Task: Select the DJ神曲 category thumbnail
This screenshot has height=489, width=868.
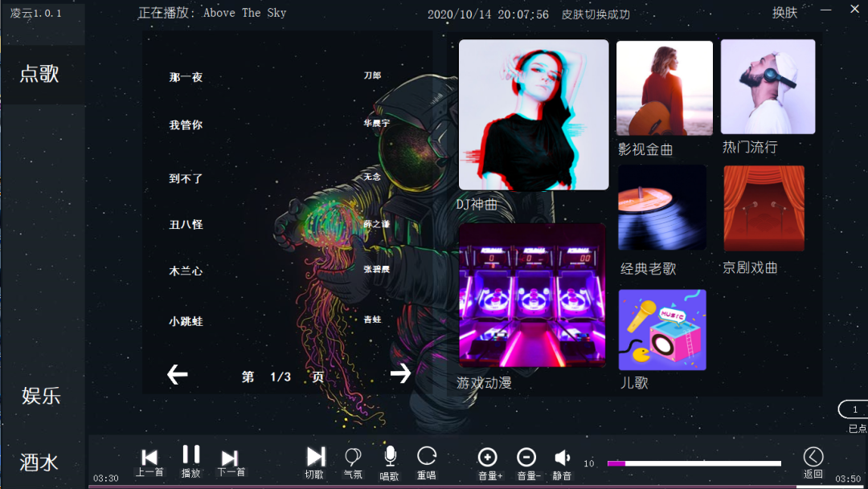Action: [x=534, y=115]
